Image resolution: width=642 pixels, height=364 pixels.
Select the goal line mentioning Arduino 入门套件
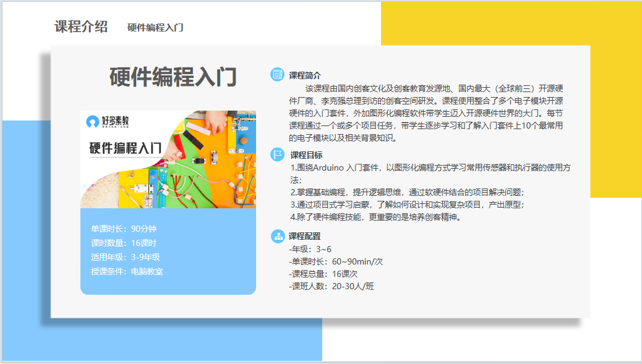[x=430, y=167]
